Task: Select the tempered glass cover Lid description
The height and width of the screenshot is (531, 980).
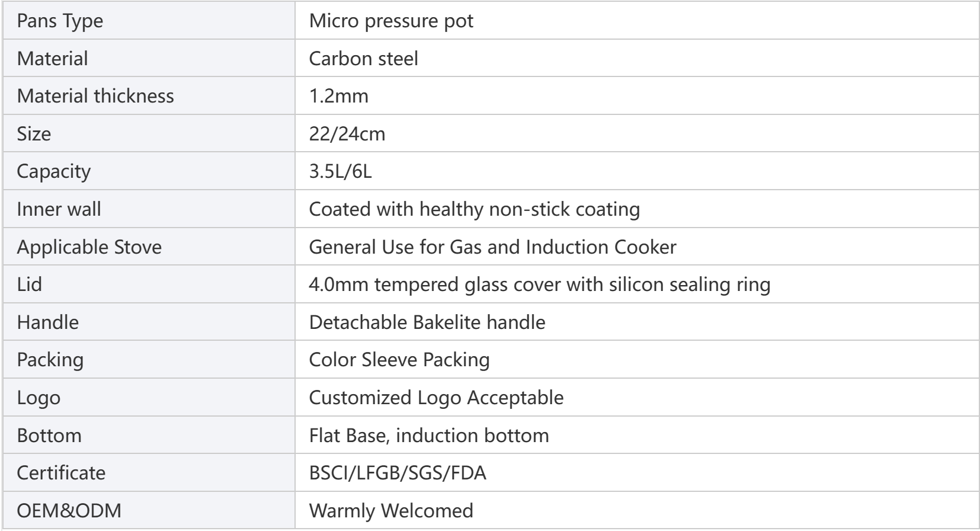Action: 539,284
